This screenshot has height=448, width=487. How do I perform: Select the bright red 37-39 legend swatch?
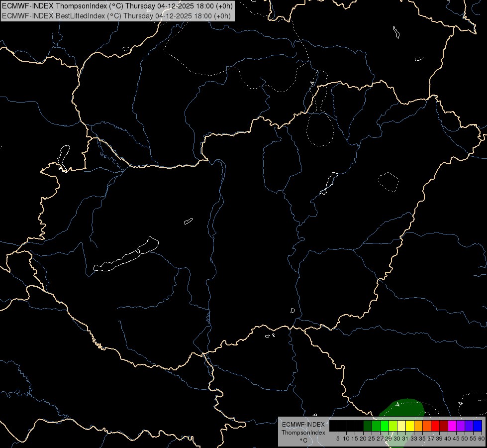pyautogui.click(x=435, y=426)
